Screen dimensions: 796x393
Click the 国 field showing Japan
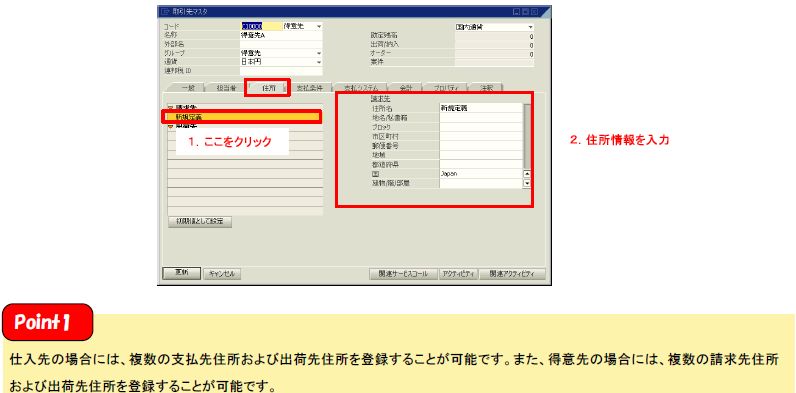[x=481, y=174]
